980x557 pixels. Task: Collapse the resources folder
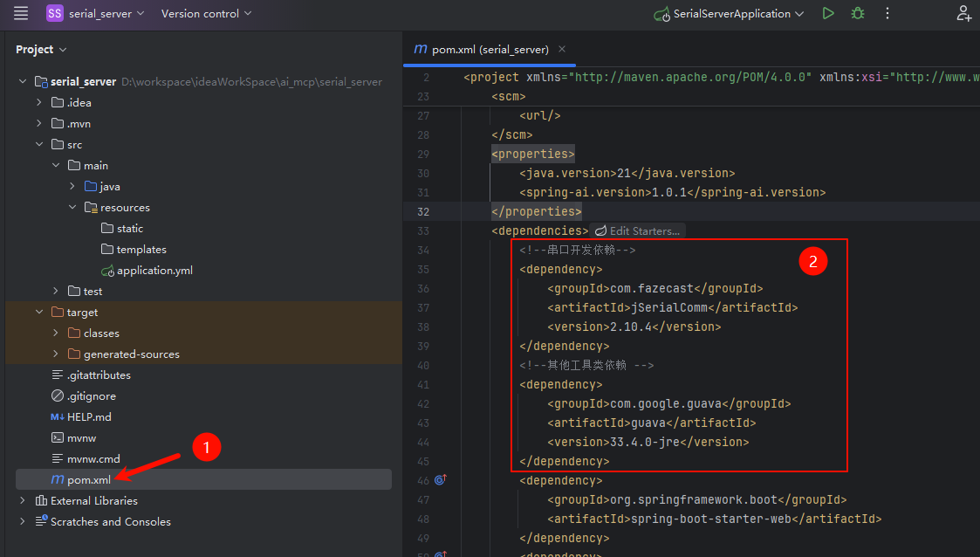(72, 207)
